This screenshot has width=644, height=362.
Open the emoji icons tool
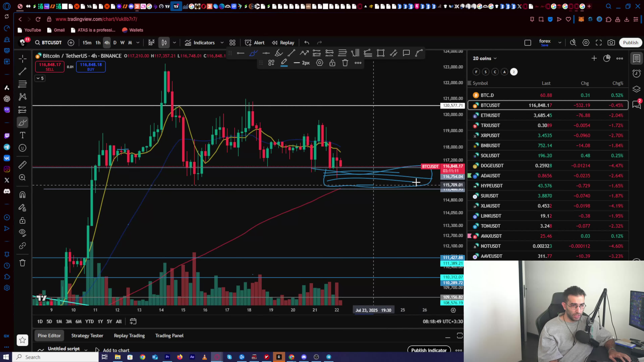point(22,148)
